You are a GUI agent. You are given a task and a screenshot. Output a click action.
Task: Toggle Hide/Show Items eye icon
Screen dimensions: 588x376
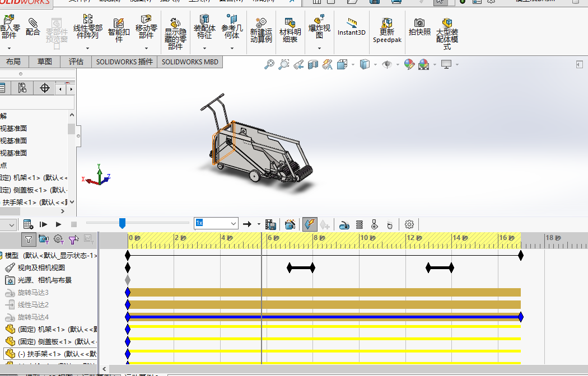(x=387, y=64)
